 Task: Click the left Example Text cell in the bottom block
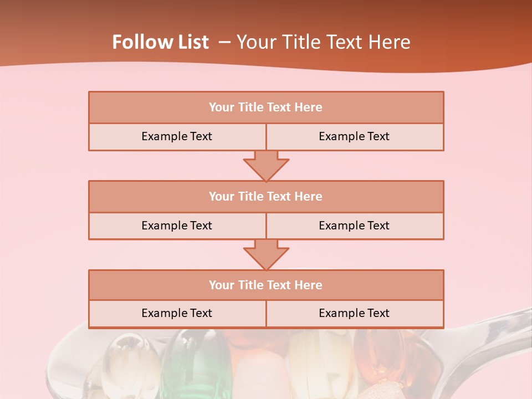[x=177, y=314]
